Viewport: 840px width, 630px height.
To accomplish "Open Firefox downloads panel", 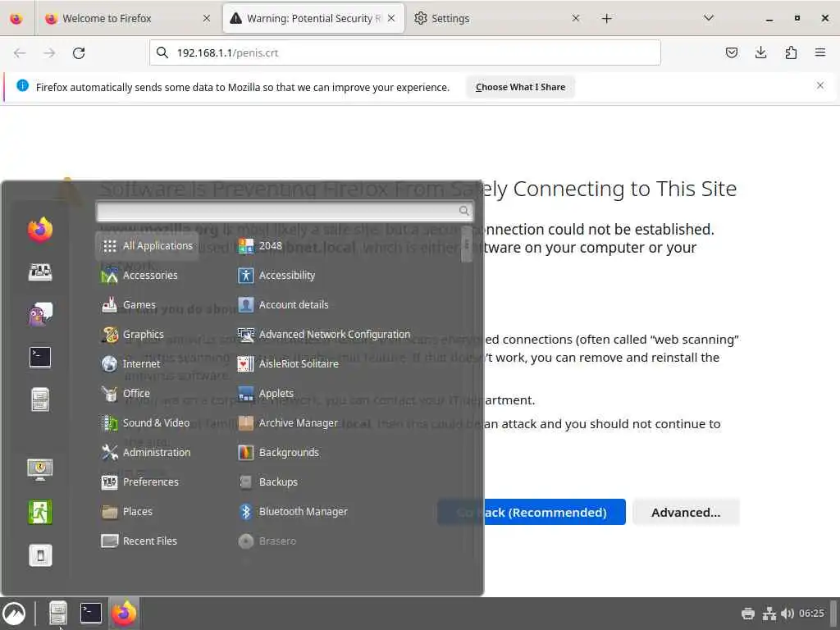I will 760,52.
